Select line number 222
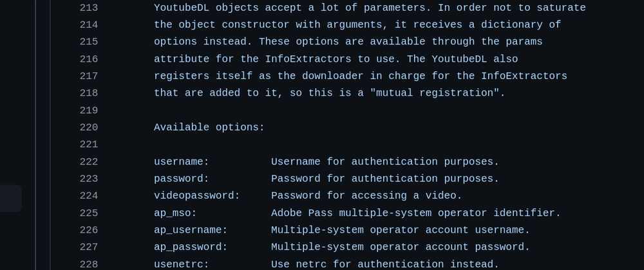This screenshot has width=644, height=270. [89, 161]
